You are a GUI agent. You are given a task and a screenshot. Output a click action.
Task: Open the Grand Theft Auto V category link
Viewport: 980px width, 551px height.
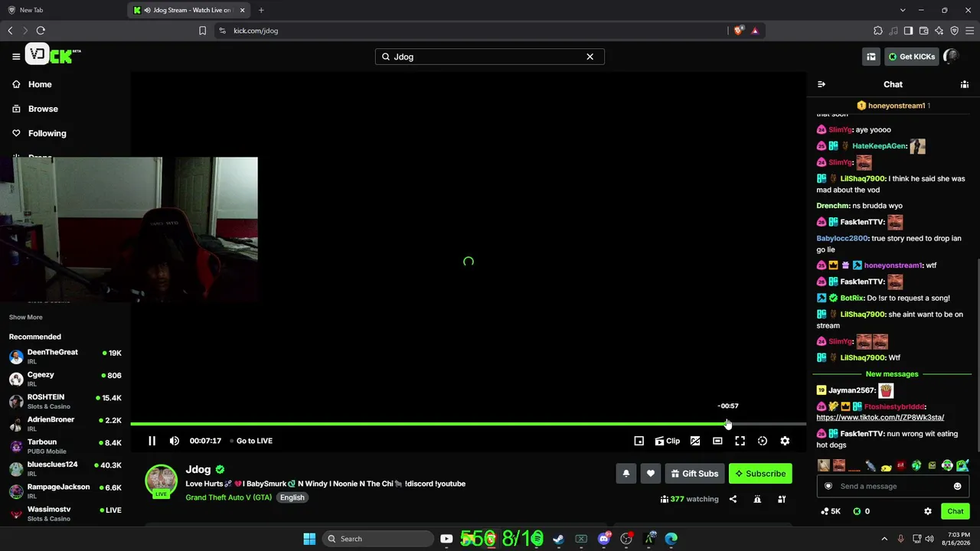228,497
